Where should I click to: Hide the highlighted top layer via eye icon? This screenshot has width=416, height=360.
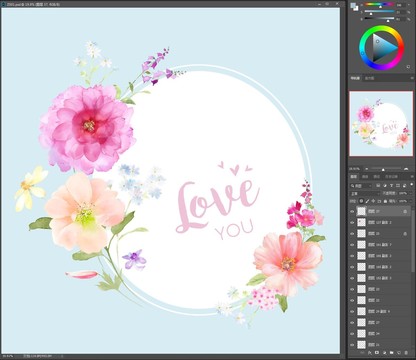tap(352, 211)
